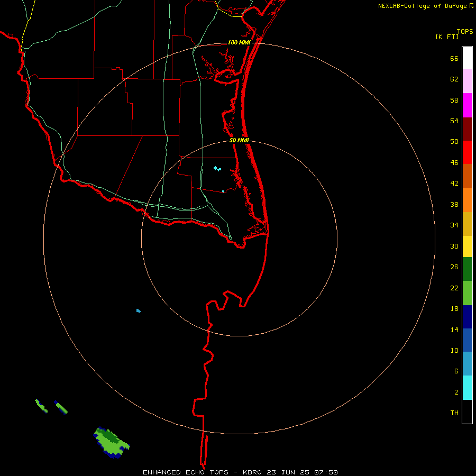The width and height of the screenshot is (476, 476).
Task: Click the '[K FT]' legend units label
Action: pos(447,36)
